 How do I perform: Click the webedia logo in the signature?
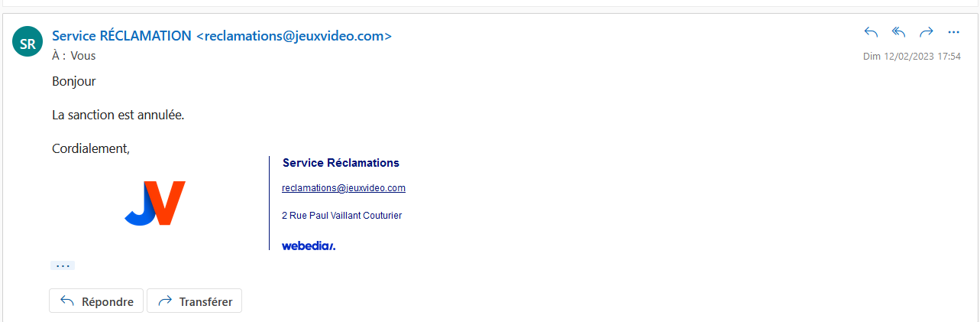tap(309, 246)
